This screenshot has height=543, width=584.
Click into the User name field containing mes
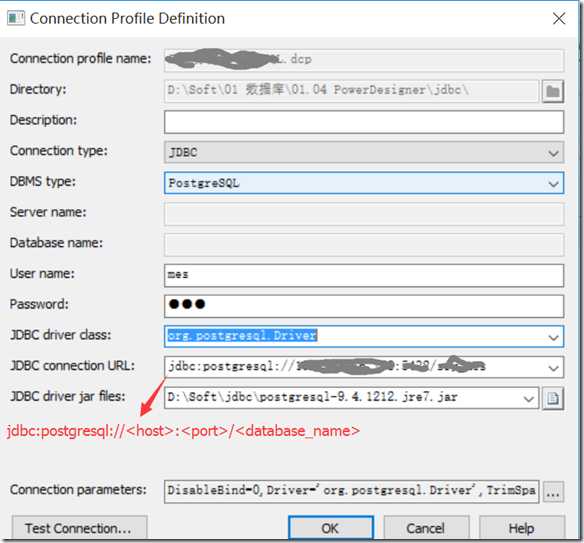[x=364, y=276]
